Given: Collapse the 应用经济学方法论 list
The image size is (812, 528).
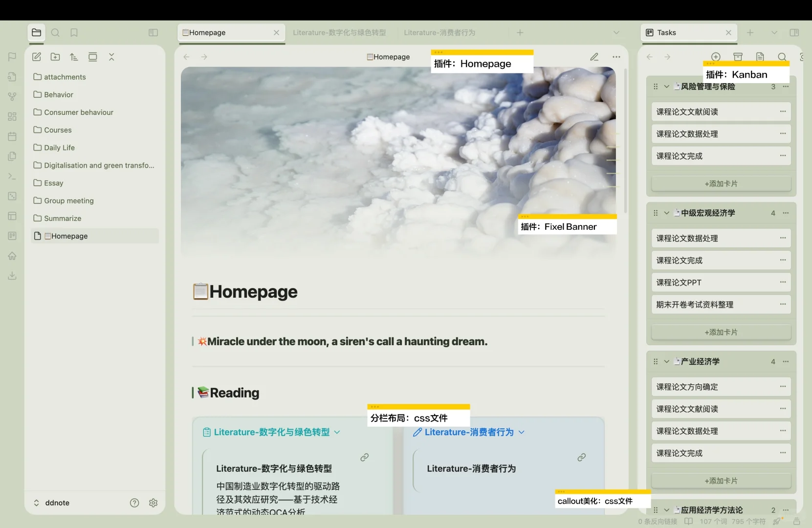Looking at the screenshot, I should [666, 510].
